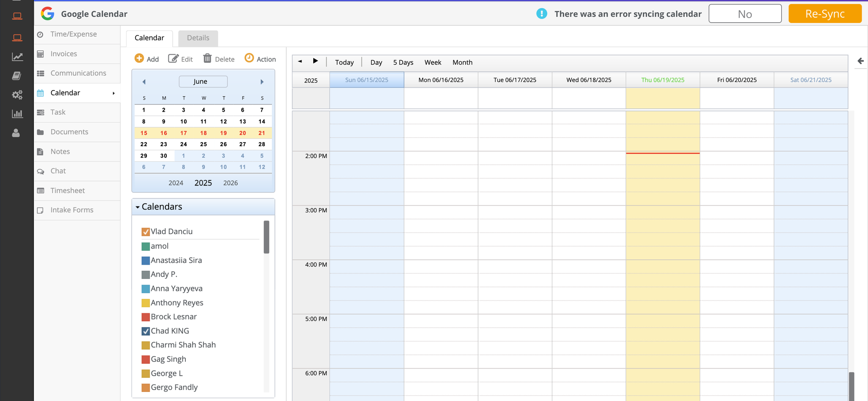868x401 pixels.
Task: Uncheck the Chad KING calendar
Action: pyautogui.click(x=146, y=331)
